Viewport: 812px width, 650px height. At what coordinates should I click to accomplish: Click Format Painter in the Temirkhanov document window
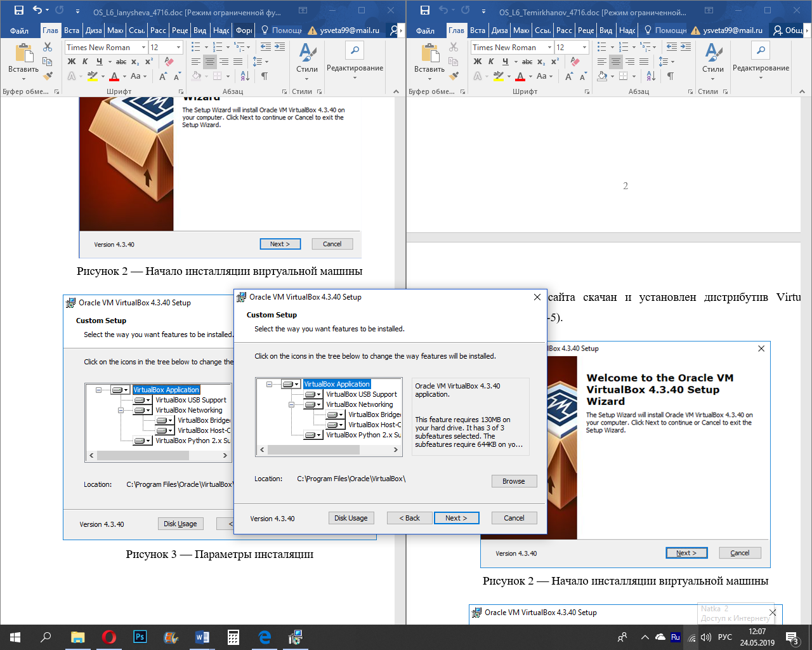[454, 76]
